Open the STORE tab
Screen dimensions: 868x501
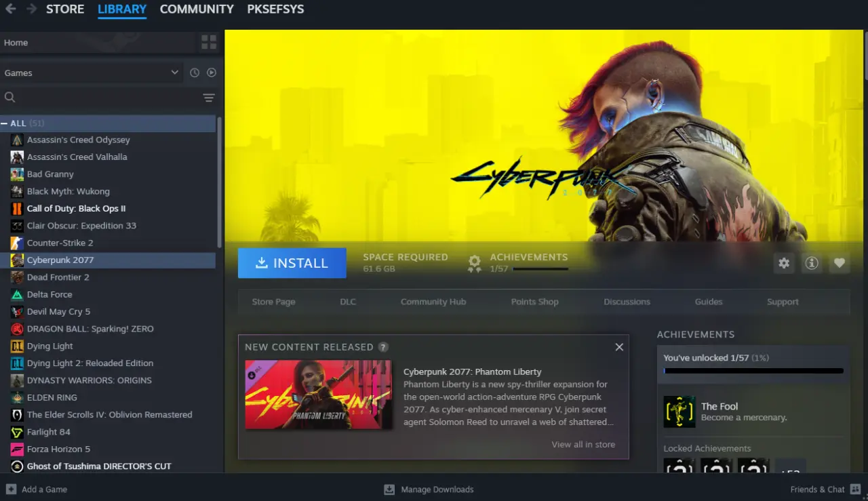pyautogui.click(x=65, y=9)
